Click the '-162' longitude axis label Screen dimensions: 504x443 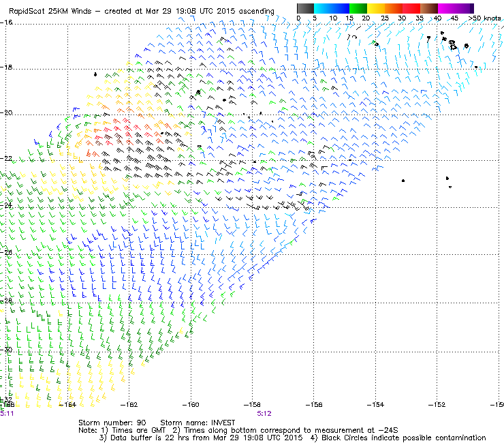pyautogui.click(x=129, y=405)
